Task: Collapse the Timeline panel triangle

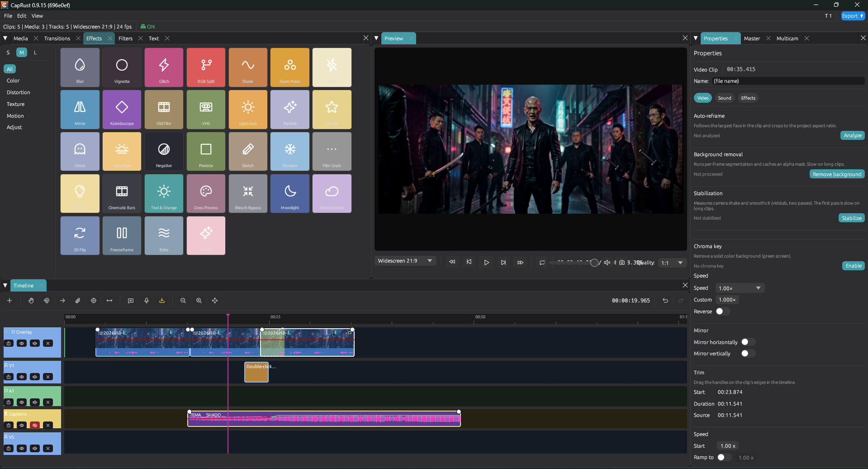Action: tap(5, 286)
